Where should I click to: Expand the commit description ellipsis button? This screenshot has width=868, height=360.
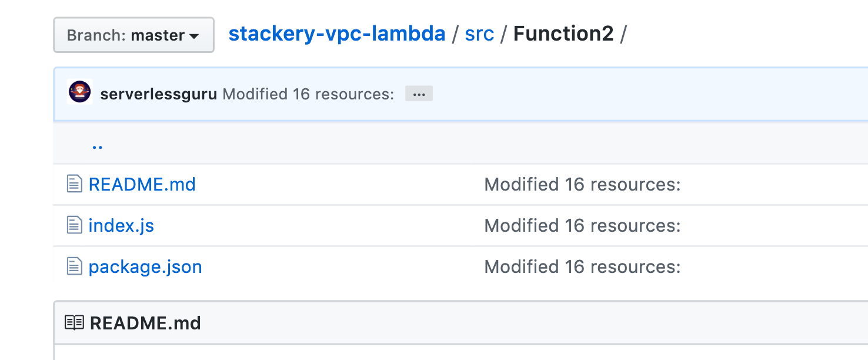419,94
